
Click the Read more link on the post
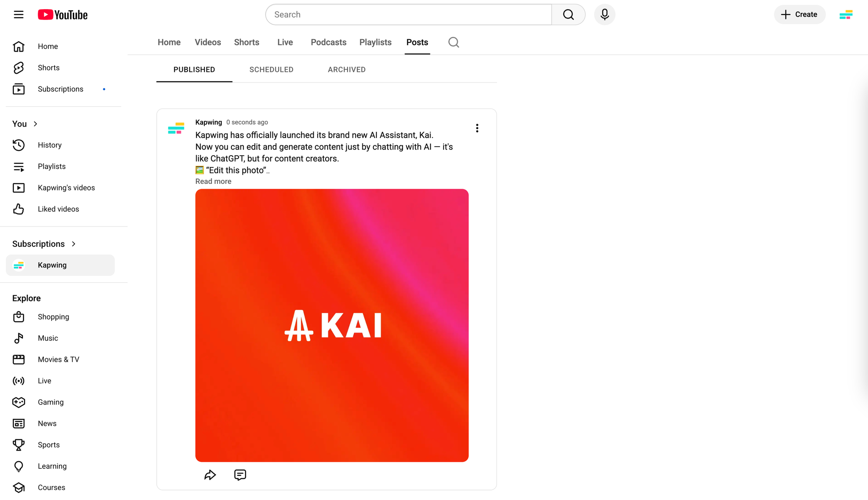213,181
